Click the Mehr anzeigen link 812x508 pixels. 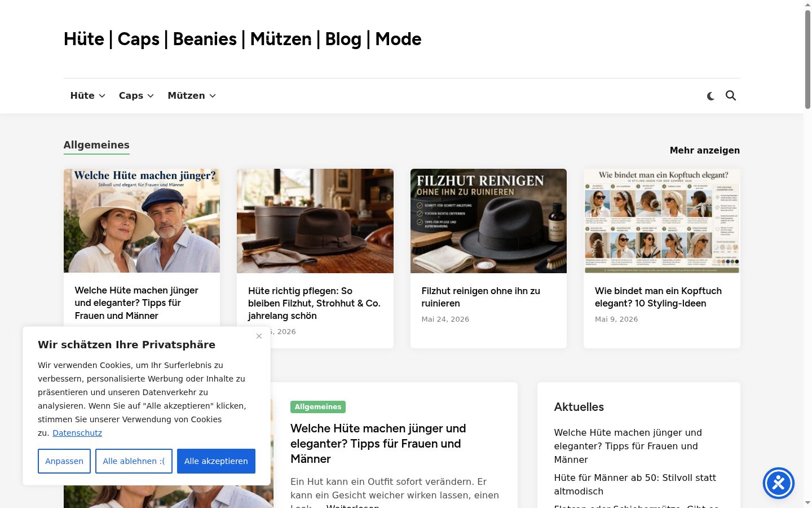(705, 150)
